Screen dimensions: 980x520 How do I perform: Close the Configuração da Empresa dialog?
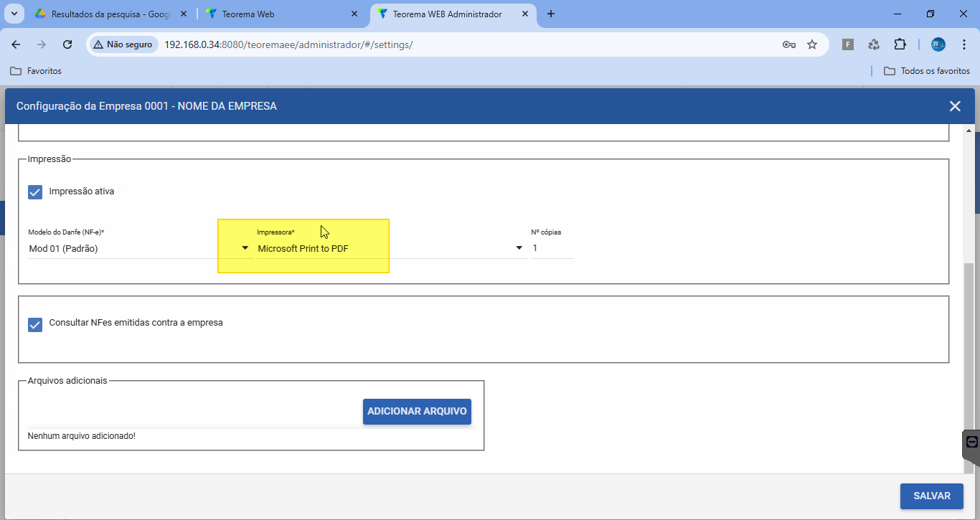[x=955, y=106]
